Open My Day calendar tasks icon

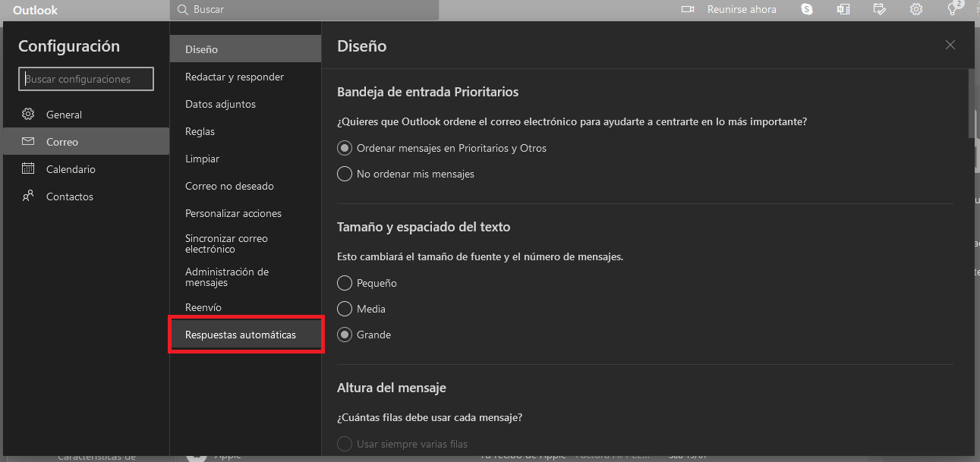tap(879, 9)
